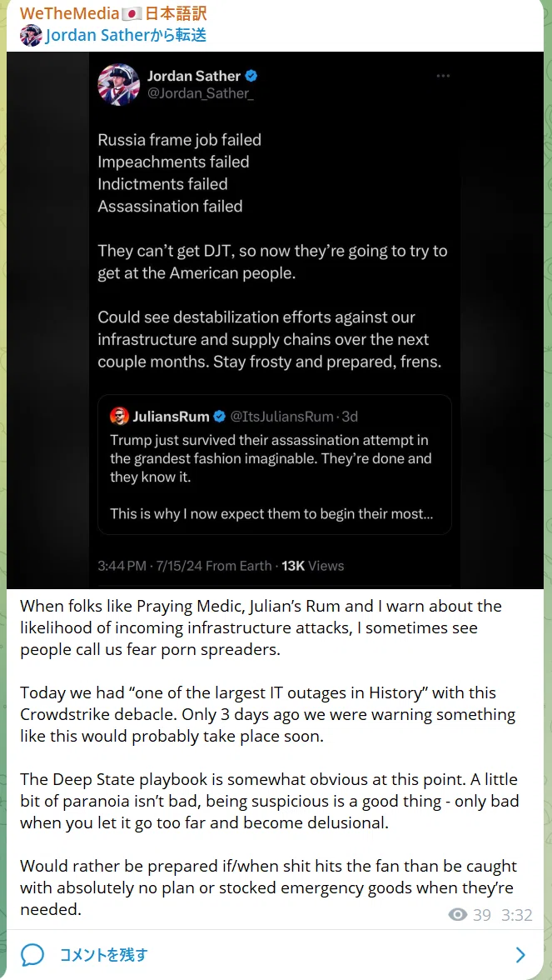Open the WeTheMedia 日本語訳 channel name
This screenshot has width=552, height=980.
coord(113,13)
